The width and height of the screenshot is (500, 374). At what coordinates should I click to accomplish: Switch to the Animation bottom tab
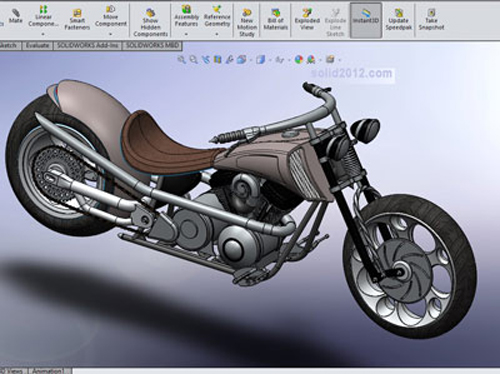tap(47, 371)
